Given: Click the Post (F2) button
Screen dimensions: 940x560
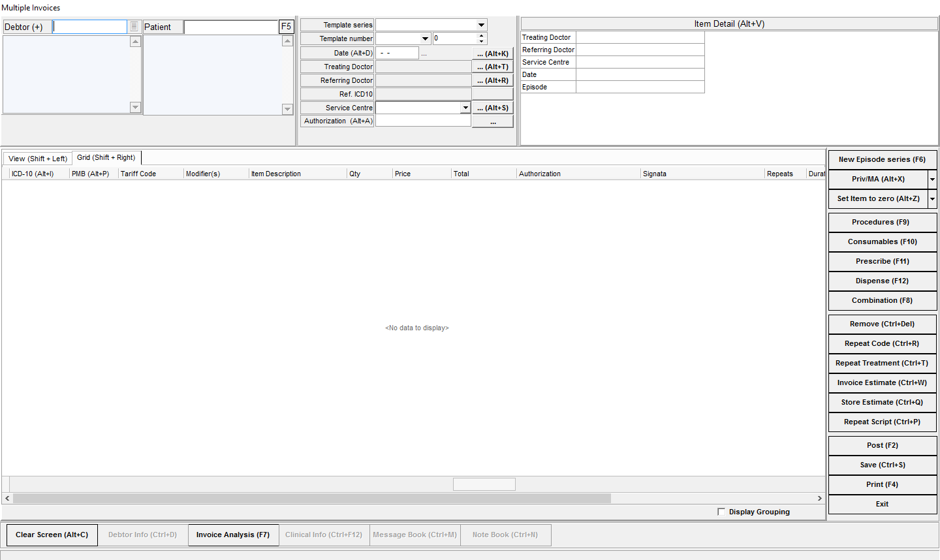Looking at the screenshot, I should click(x=882, y=445).
